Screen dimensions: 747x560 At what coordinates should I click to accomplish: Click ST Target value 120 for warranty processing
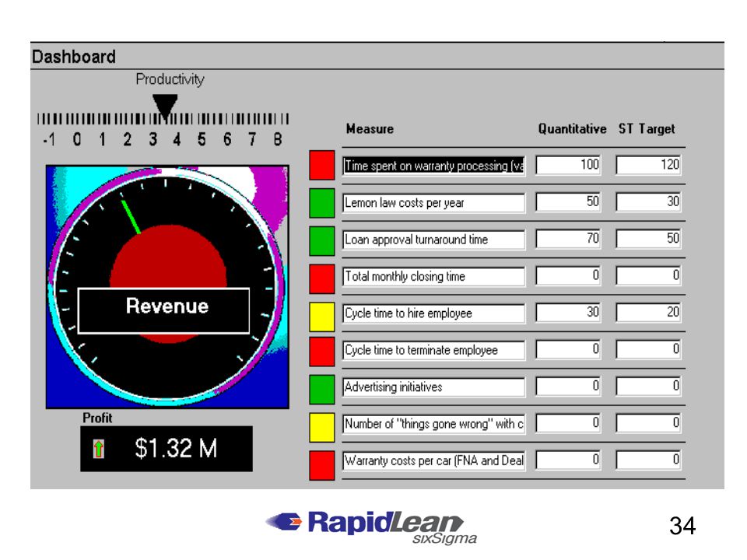pos(648,165)
